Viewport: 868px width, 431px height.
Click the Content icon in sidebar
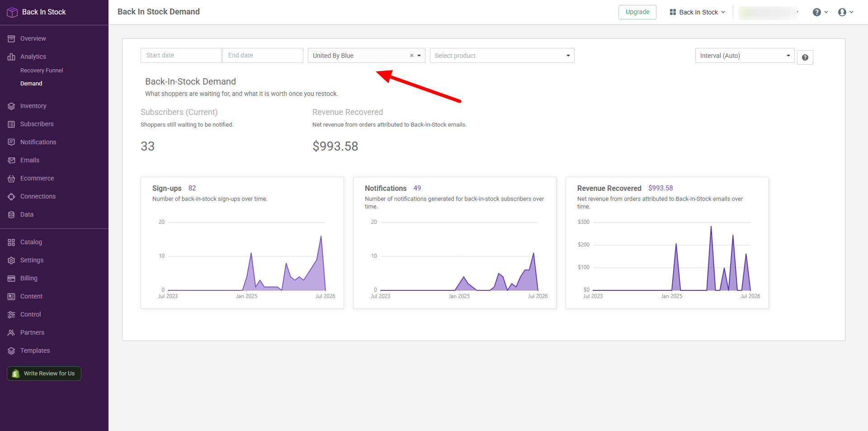click(x=11, y=297)
